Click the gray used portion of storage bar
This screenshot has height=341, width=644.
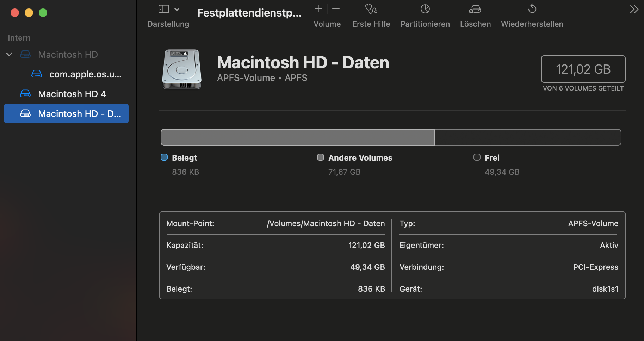pos(298,137)
